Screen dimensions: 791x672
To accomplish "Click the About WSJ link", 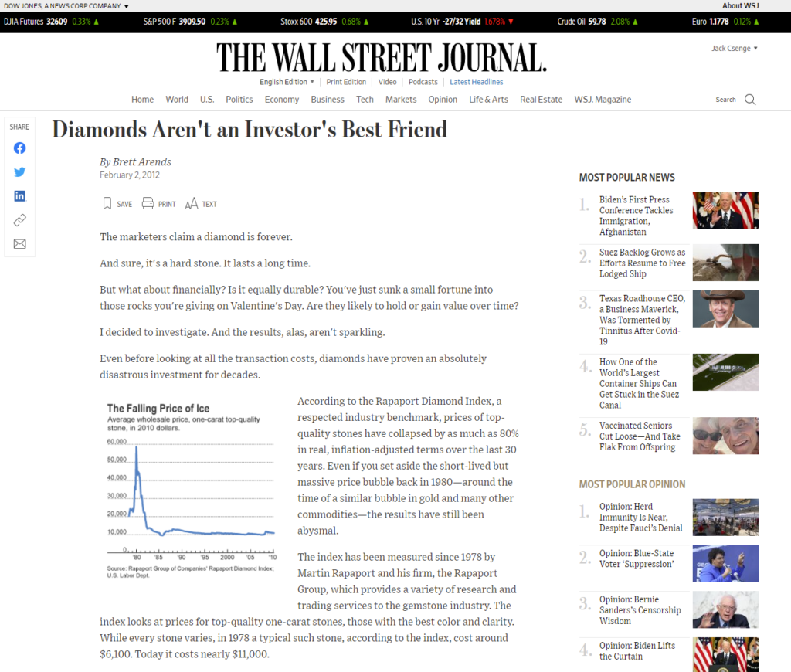I will coord(741,5).
